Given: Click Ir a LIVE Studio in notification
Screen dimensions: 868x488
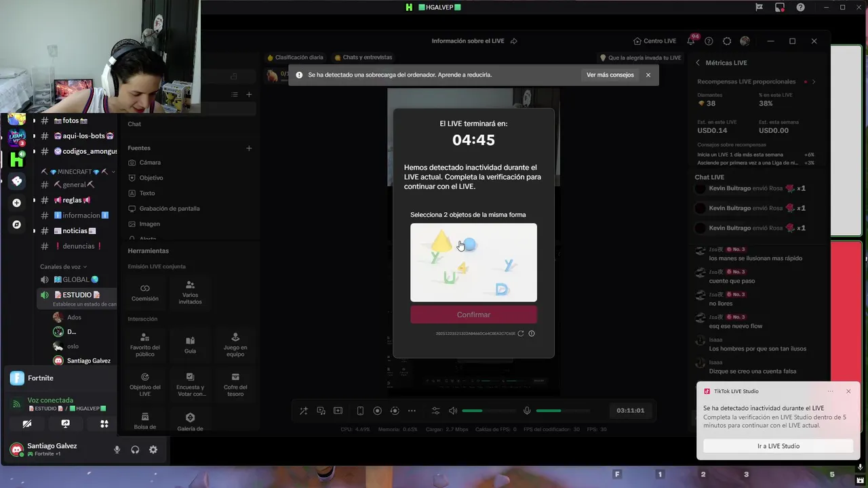Looking at the screenshot, I should tap(778, 446).
